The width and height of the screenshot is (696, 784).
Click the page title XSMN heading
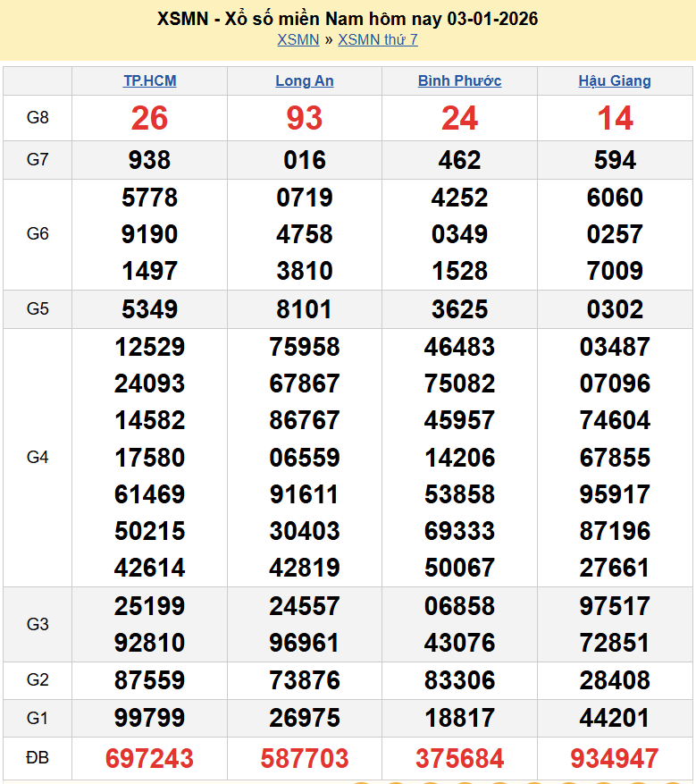(x=348, y=19)
